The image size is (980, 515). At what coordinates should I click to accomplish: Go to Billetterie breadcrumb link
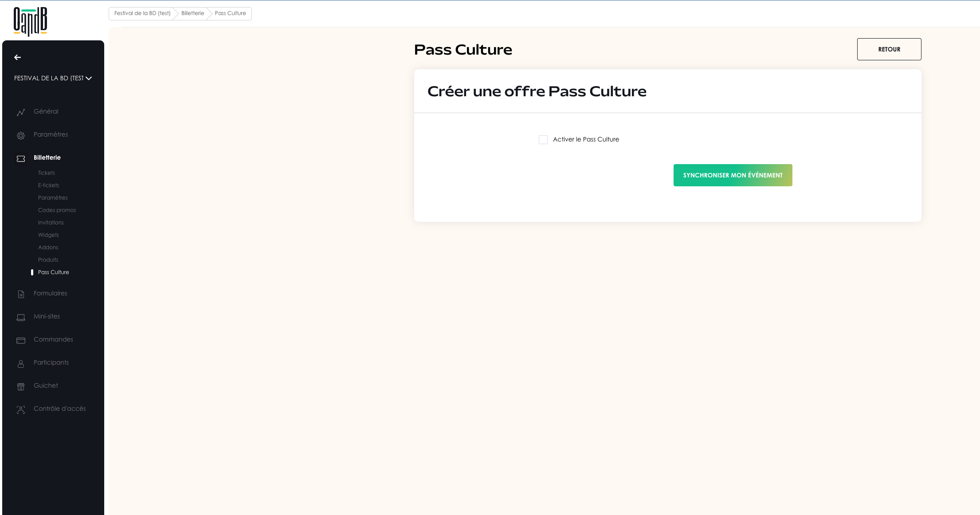pos(192,13)
